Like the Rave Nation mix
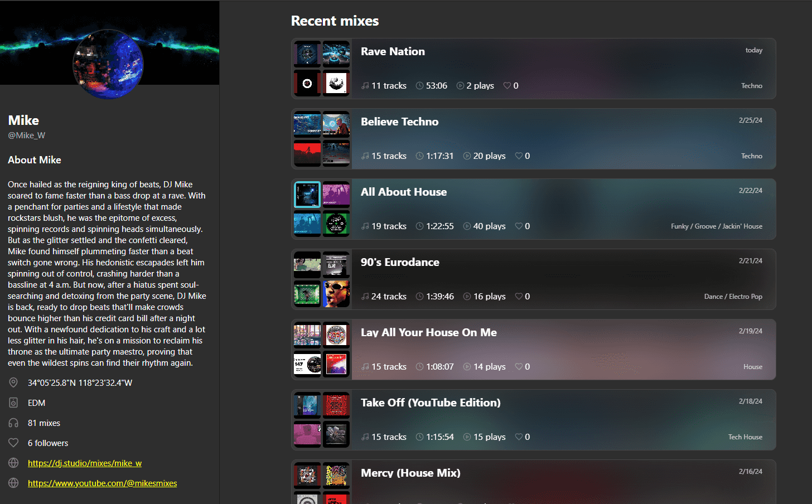 [506, 85]
